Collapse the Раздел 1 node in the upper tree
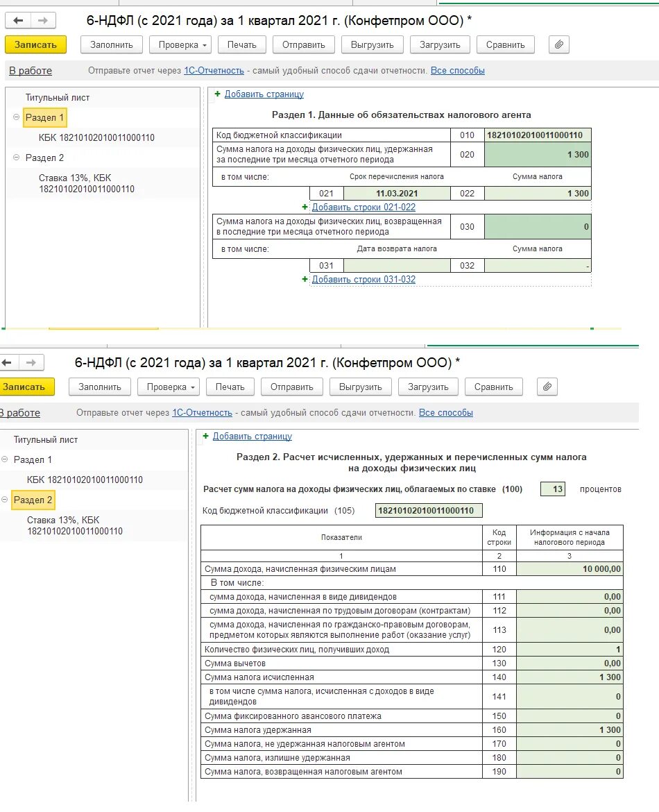This screenshot has height=812, width=659. (x=16, y=117)
